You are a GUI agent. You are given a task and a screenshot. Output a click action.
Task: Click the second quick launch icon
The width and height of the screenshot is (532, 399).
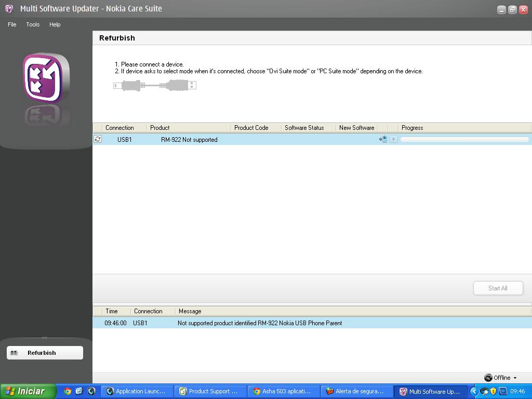tap(79, 391)
